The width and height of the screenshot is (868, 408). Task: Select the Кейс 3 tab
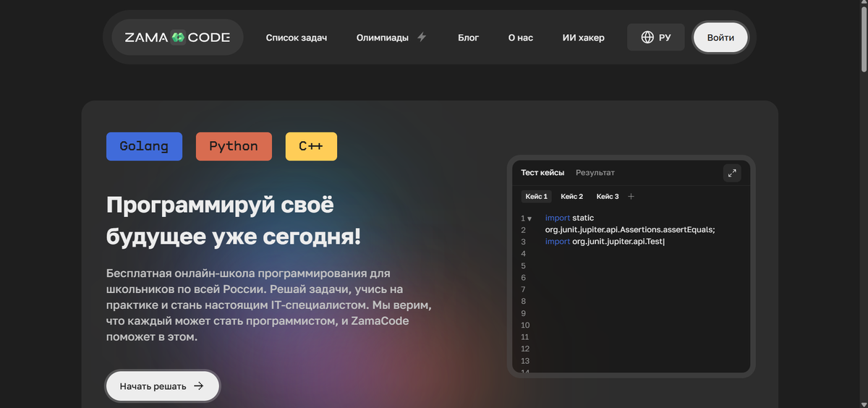(608, 197)
